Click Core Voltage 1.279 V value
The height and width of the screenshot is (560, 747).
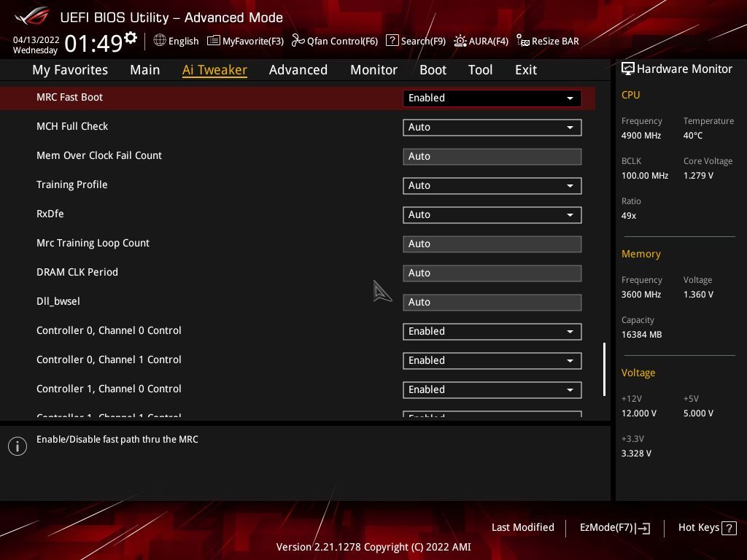pos(698,176)
